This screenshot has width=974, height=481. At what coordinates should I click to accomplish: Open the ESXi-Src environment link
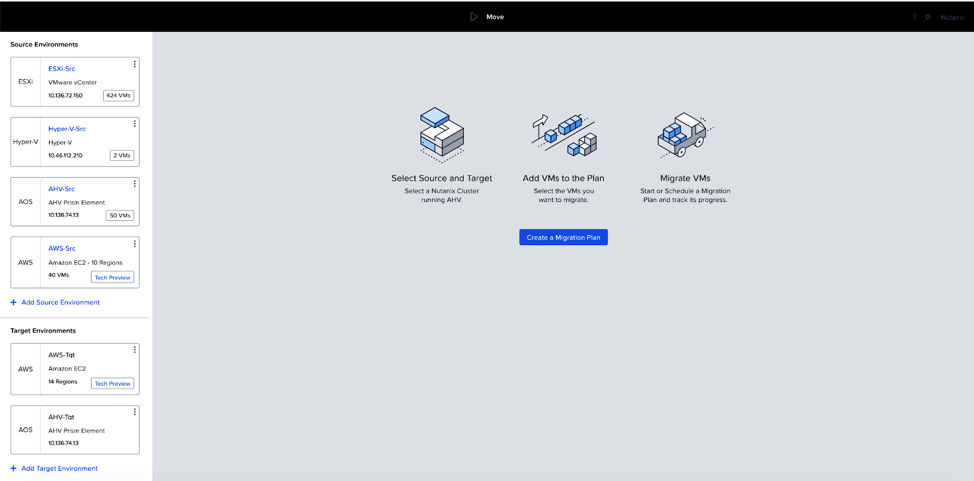(x=62, y=69)
